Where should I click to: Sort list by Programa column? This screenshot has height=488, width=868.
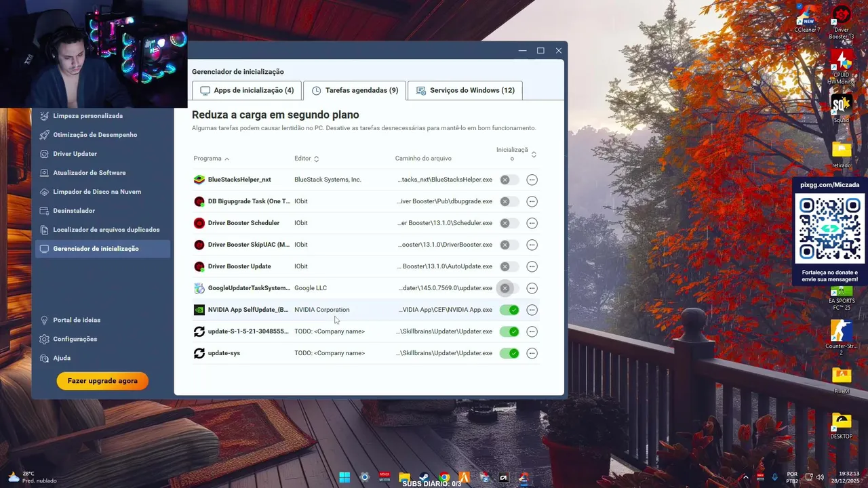click(x=212, y=159)
